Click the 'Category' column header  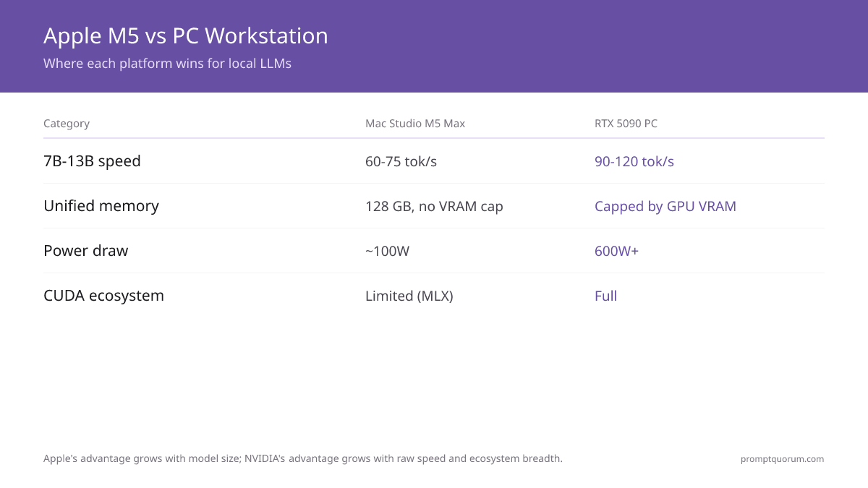[x=67, y=124]
